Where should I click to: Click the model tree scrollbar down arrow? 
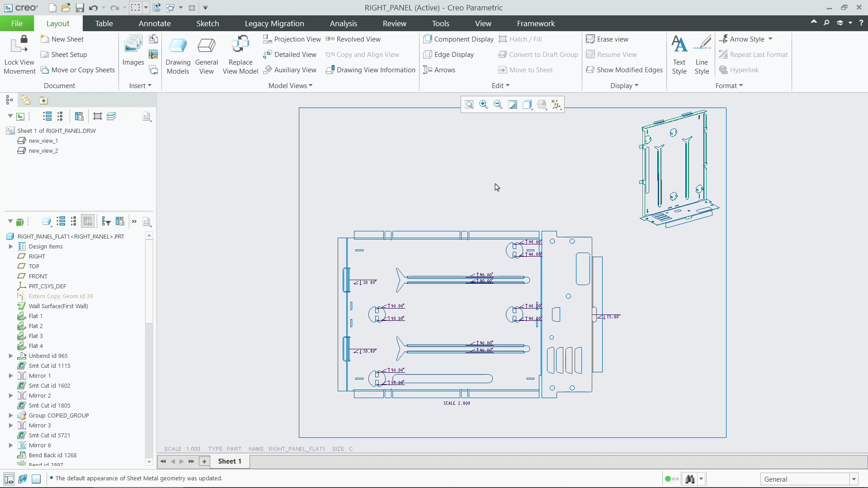tap(149, 462)
